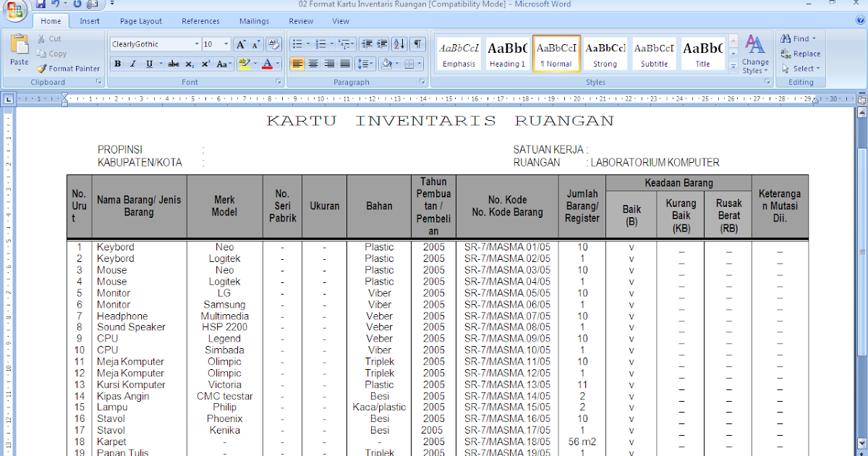Expand the Font dialog box launcher
The width and height of the screenshot is (868, 456).
pyautogui.click(x=278, y=82)
